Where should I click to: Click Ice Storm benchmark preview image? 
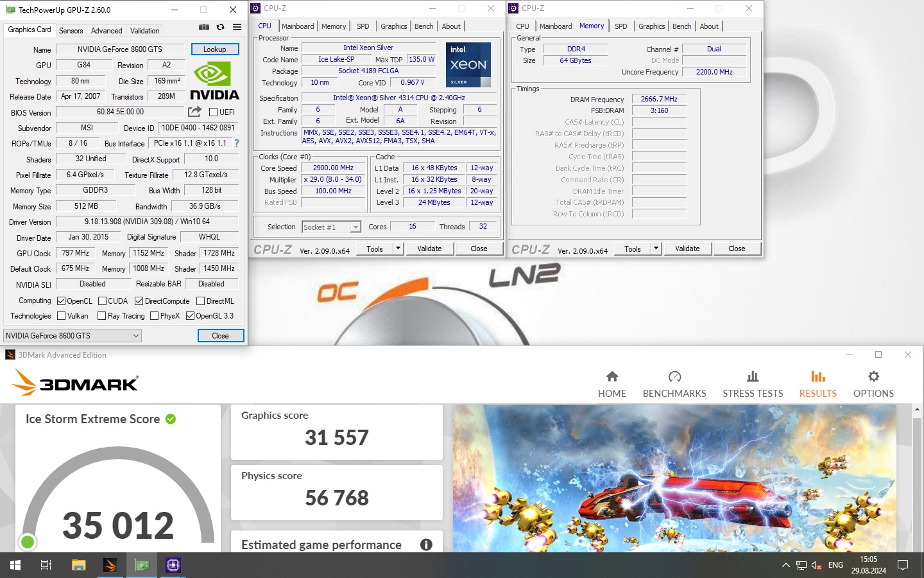tap(674, 478)
